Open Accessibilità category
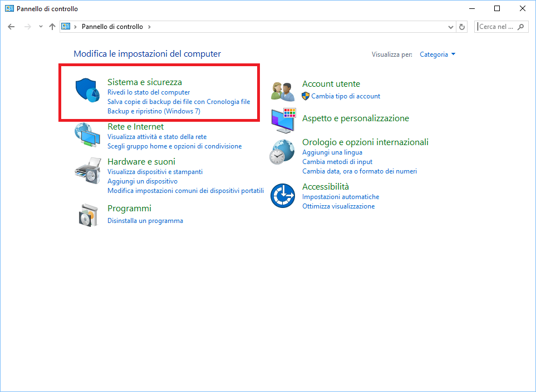The image size is (536, 392). coord(326,187)
